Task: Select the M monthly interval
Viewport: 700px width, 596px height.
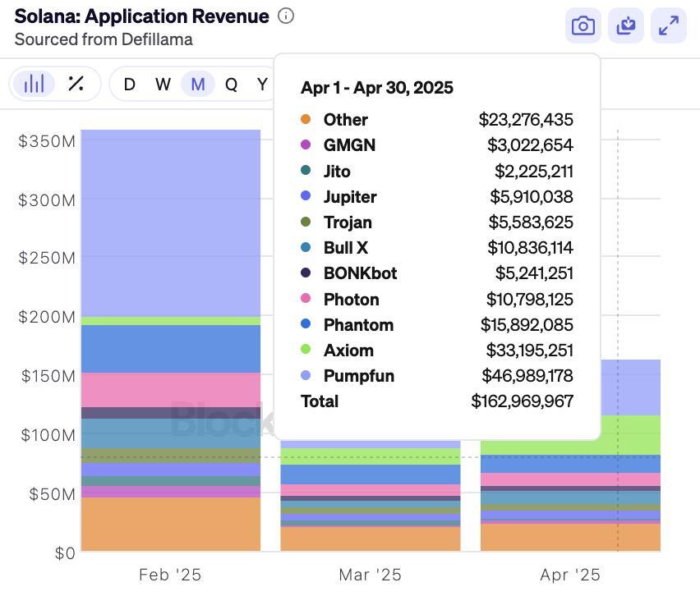Action: point(198,85)
